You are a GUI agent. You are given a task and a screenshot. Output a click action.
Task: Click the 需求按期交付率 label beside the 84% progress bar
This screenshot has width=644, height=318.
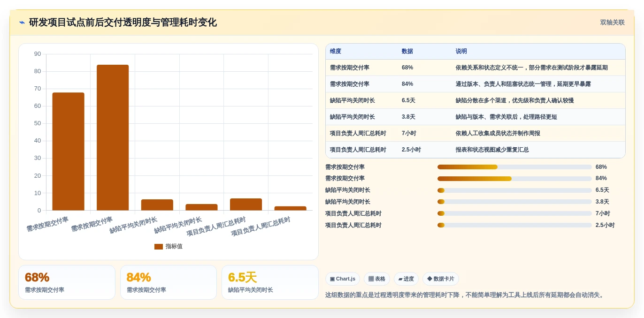345,179
